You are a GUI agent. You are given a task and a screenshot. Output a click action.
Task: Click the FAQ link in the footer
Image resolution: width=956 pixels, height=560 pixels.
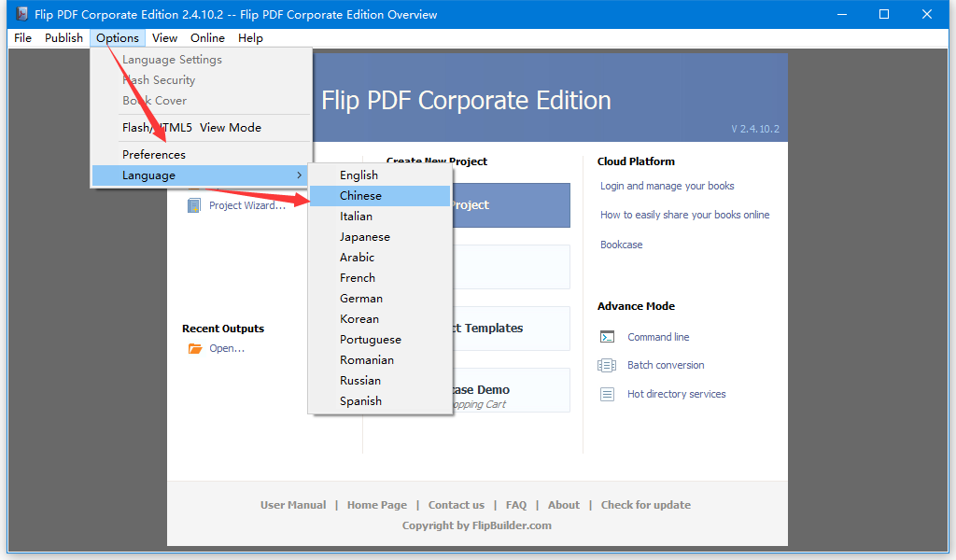point(516,505)
